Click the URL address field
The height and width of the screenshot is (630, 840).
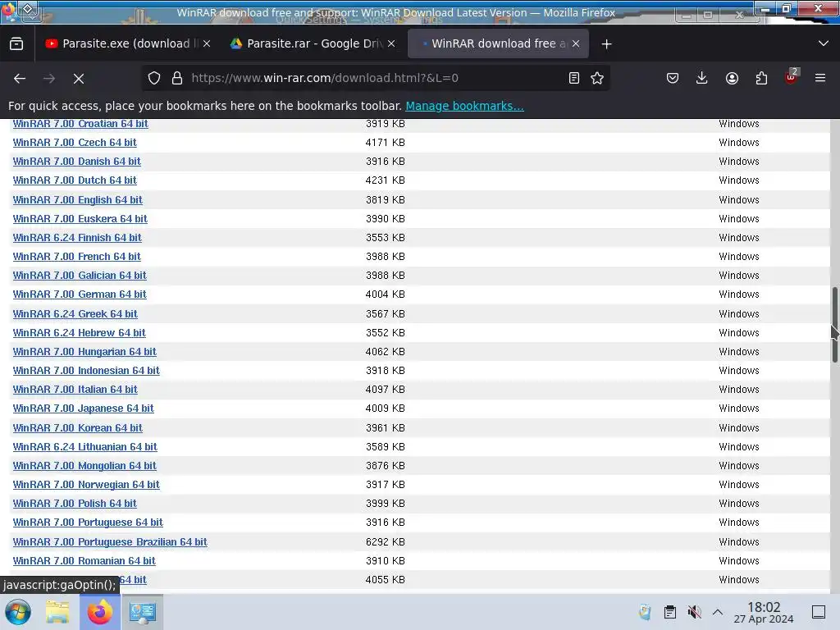375,78
